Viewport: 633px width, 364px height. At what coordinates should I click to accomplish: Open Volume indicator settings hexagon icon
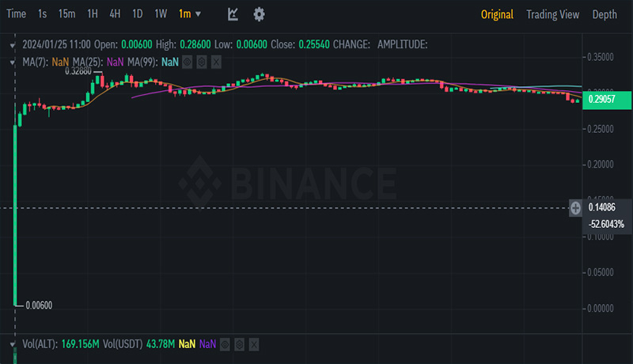[x=240, y=345]
